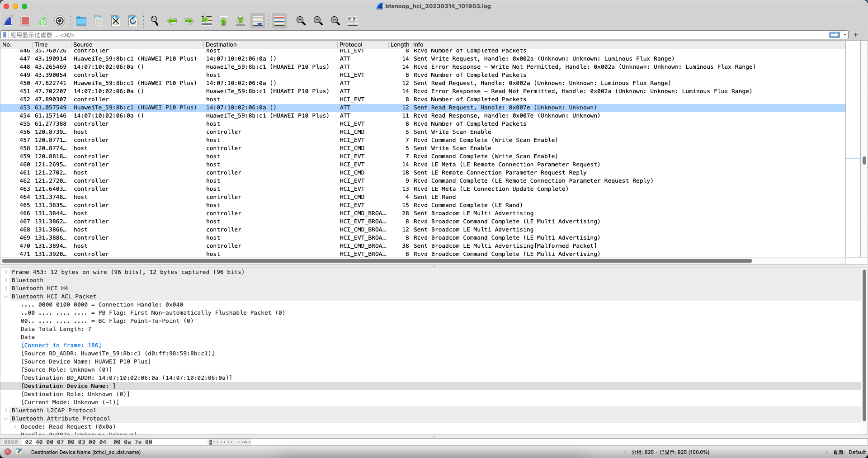This screenshot has width=868, height=458.
Task: Open a capture file (folder icon)
Action: click(x=81, y=21)
